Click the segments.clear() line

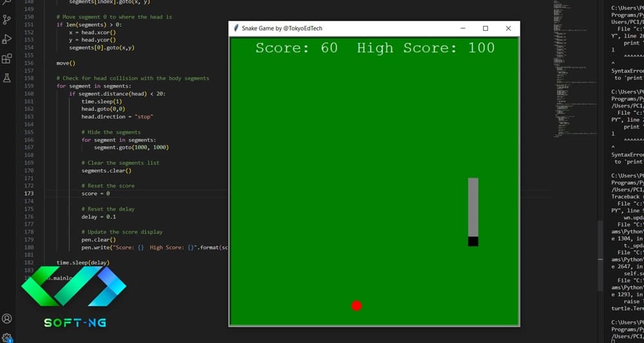(106, 171)
